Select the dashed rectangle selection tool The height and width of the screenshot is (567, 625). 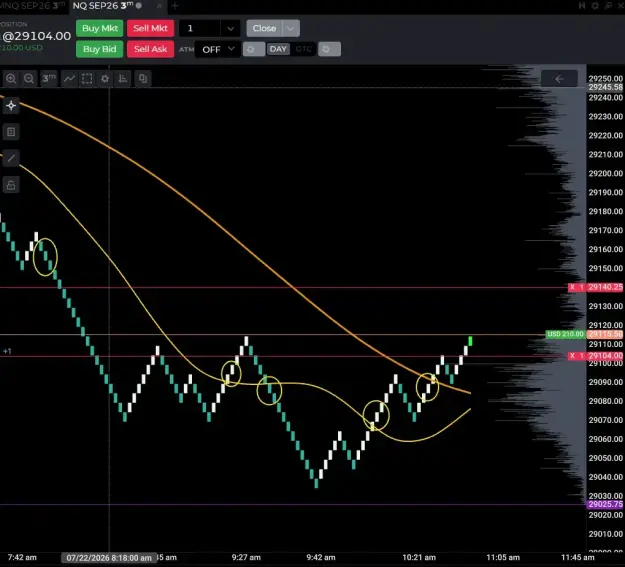click(87, 79)
